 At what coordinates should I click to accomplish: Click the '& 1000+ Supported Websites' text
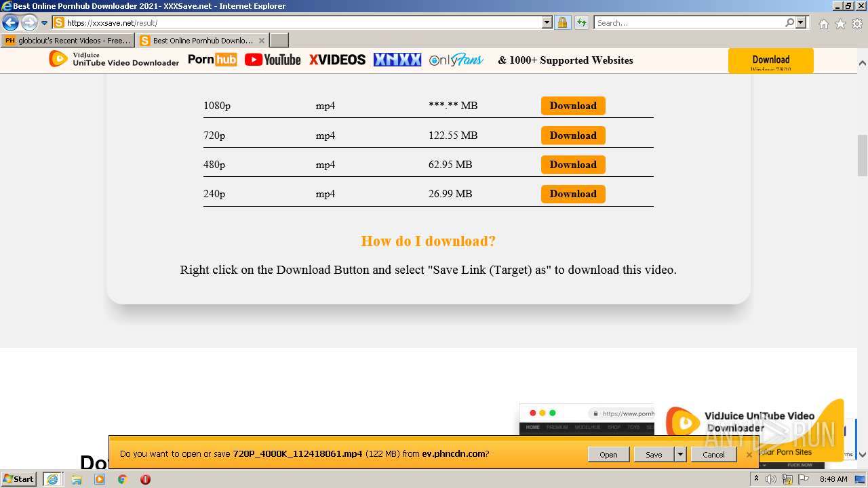point(566,60)
